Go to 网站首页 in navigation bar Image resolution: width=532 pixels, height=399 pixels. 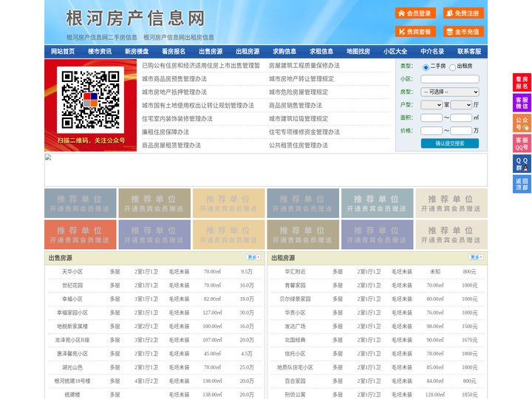pyautogui.click(x=63, y=52)
